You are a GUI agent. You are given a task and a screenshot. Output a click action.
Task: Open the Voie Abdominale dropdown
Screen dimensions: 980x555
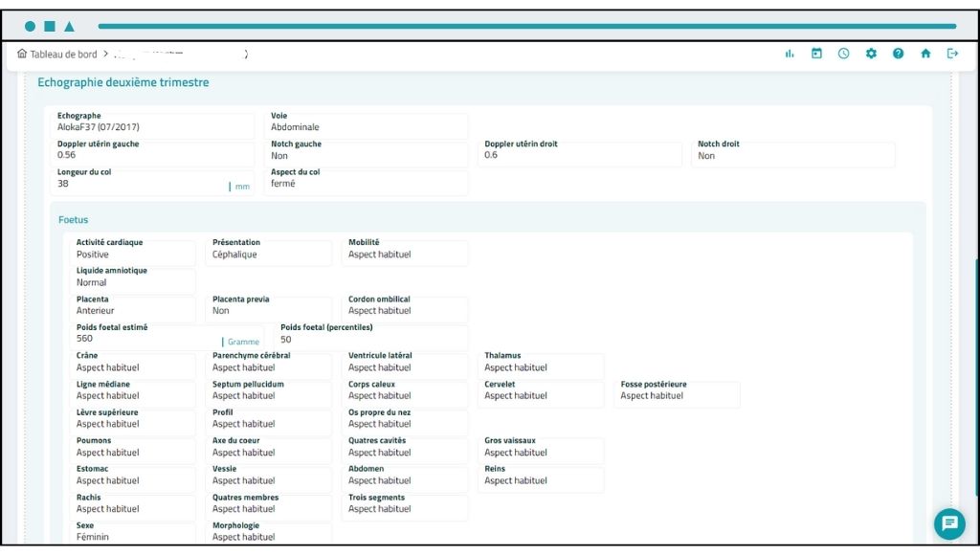(367, 126)
